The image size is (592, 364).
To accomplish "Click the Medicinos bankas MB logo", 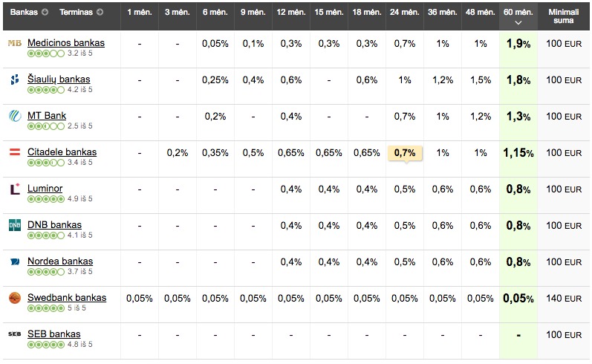I will [14, 43].
